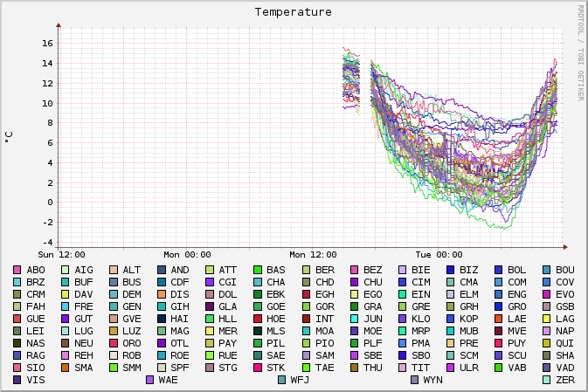This screenshot has height=392, width=588.
Task: Click the BAS green legend swatch
Action: pos(258,270)
